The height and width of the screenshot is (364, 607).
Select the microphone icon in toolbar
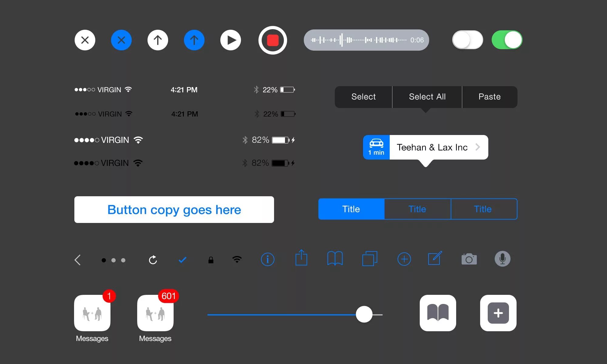point(503,259)
